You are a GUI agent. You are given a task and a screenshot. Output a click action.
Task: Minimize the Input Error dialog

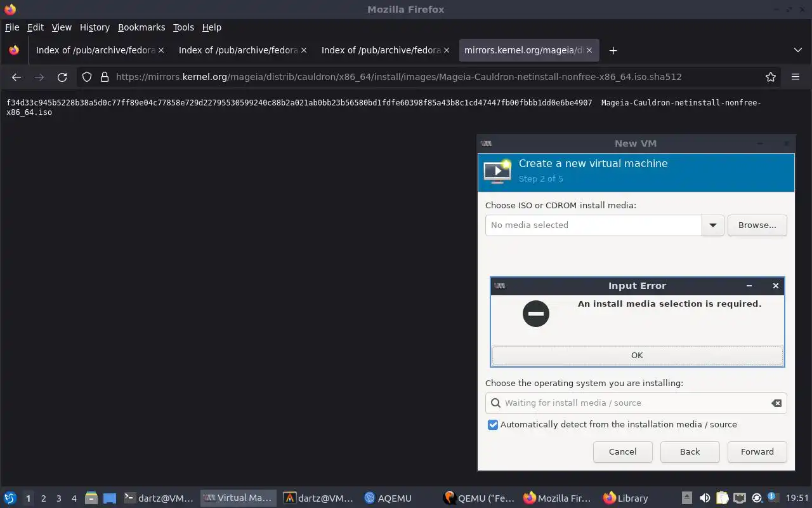pos(749,286)
